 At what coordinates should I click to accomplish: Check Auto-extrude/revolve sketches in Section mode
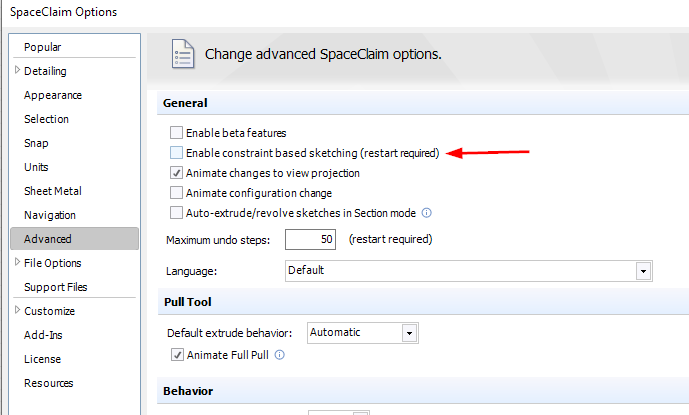pos(176,213)
